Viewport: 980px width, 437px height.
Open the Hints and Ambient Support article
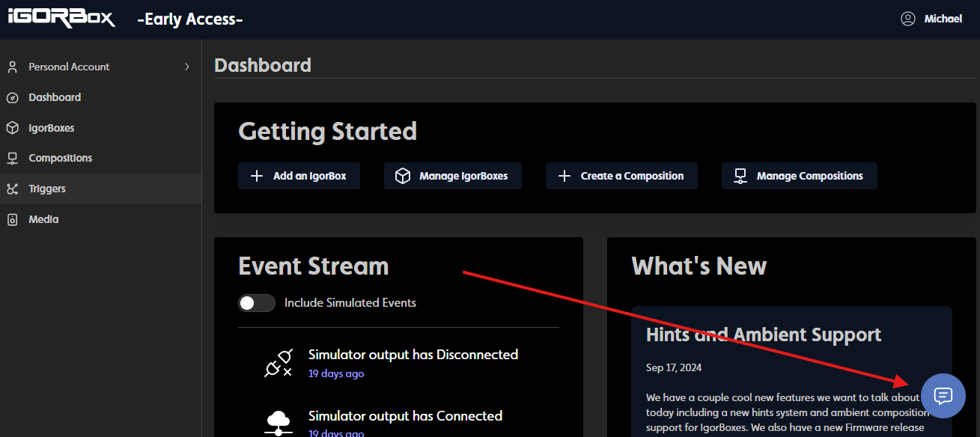763,334
